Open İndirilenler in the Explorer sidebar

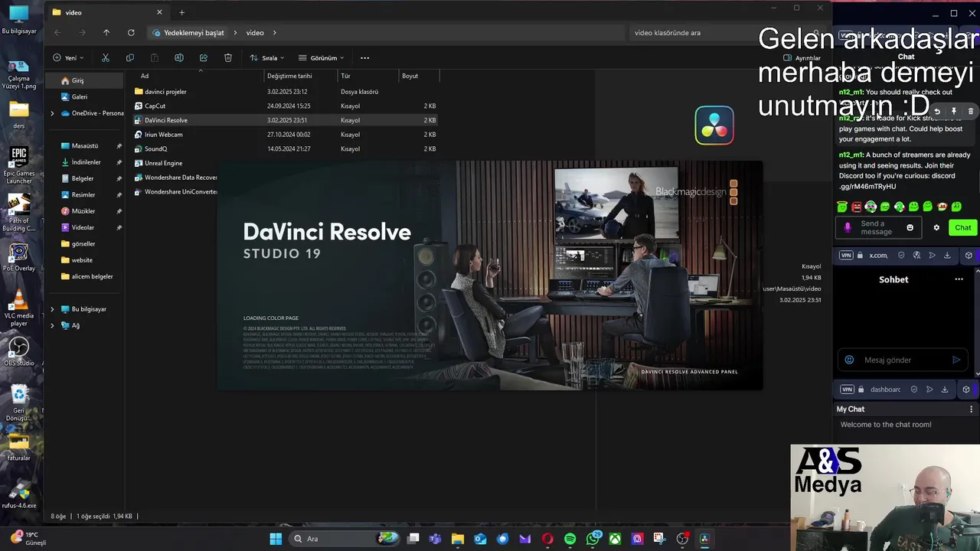[x=84, y=162]
